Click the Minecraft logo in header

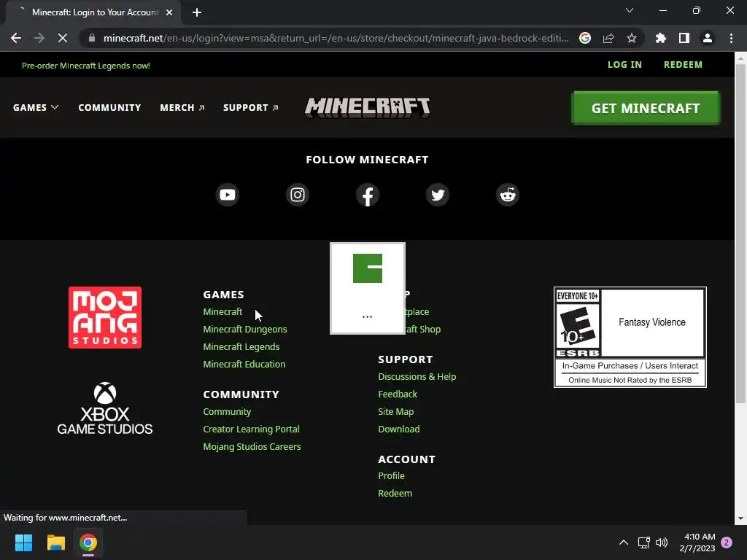click(368, 108)
